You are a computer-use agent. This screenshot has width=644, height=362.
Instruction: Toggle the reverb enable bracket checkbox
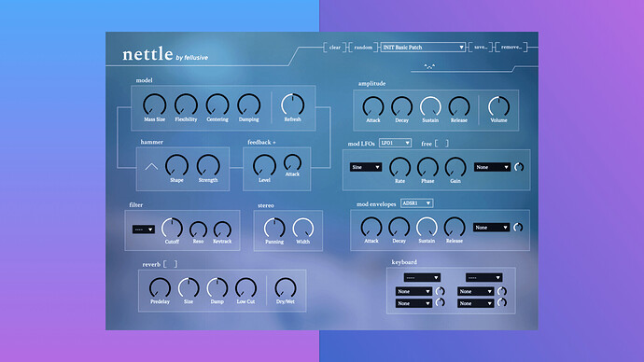tap(171, 264)
